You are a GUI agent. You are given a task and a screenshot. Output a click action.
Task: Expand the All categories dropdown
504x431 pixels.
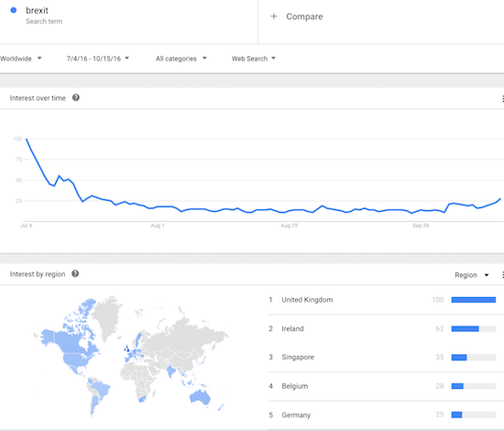click(x=181, y=59)
